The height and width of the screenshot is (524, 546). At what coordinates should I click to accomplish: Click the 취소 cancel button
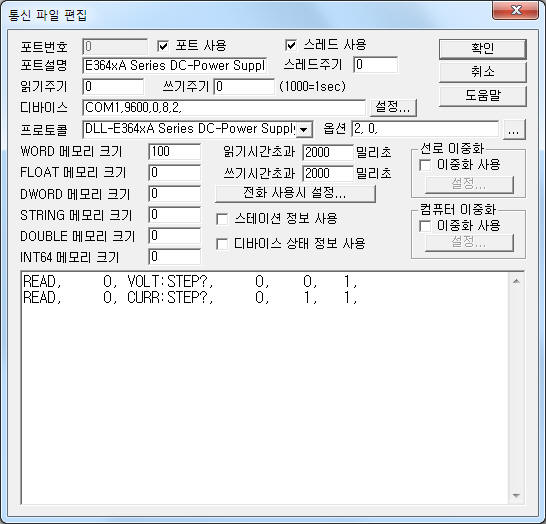point(482,72)
